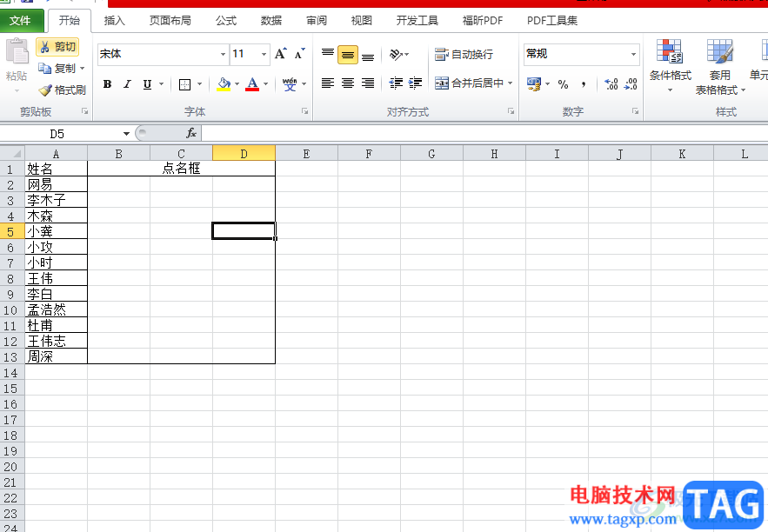The image size is (768, 532).
Task: Apply comma style number format
Action: pyautogui.click(x=584, y=84)
